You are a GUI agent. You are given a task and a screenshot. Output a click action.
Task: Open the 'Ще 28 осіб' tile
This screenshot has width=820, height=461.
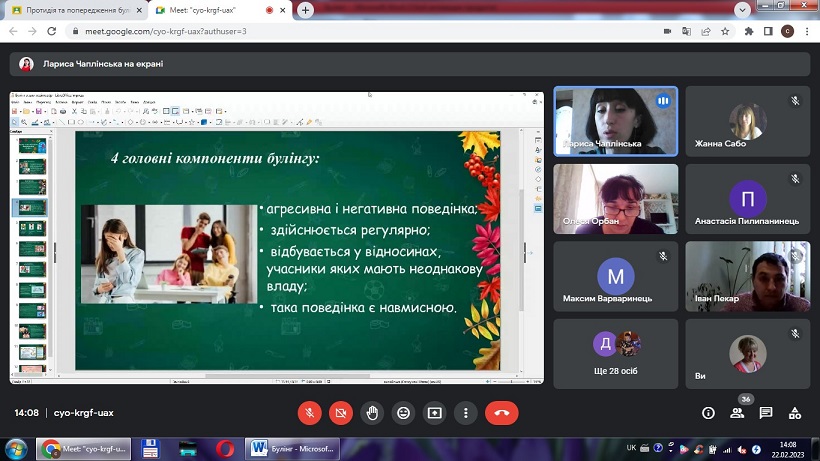(616, 354)
